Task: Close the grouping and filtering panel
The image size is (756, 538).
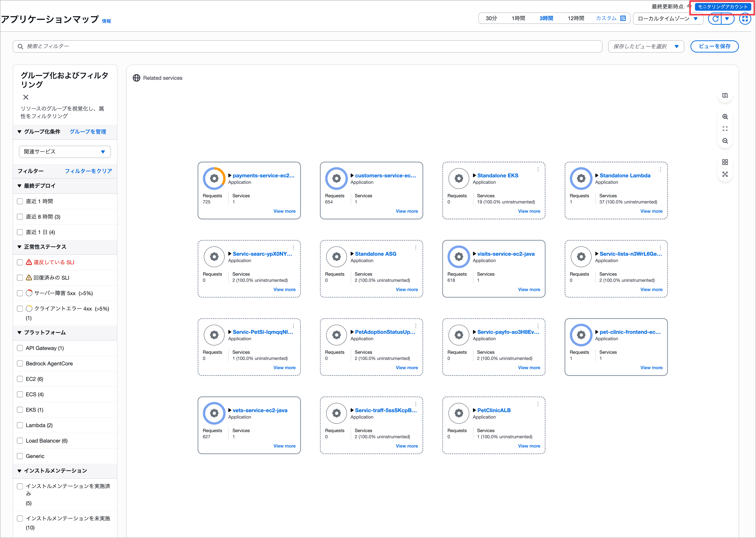Action: 26,97
